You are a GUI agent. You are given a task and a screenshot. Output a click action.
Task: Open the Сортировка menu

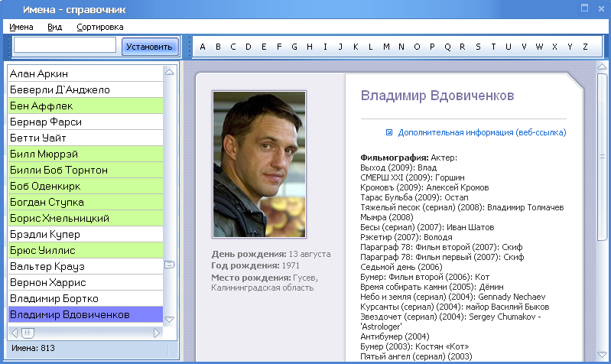point(99,27)
